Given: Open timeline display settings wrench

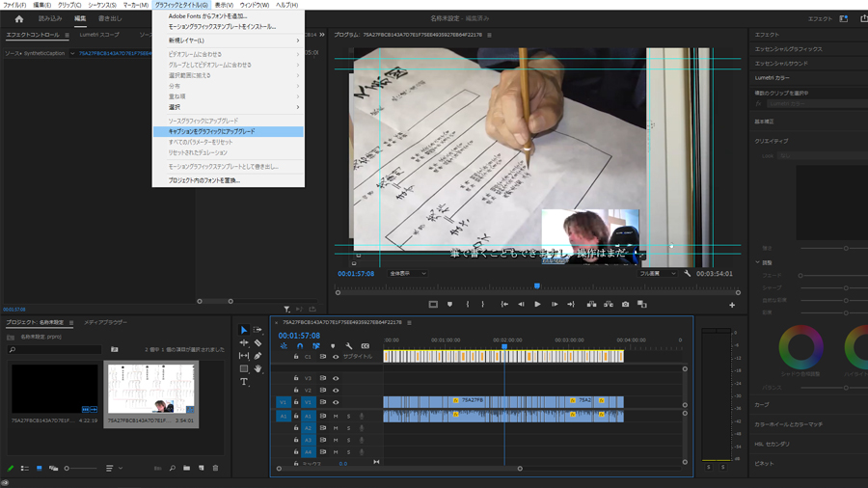Looking at the screenshot, I should 349,346.
